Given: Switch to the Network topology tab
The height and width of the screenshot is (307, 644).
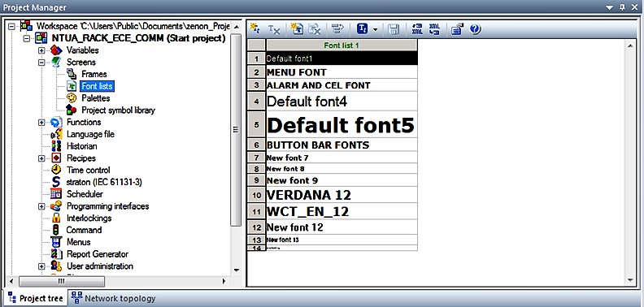Looking at the screenshot, I should 113,298.
